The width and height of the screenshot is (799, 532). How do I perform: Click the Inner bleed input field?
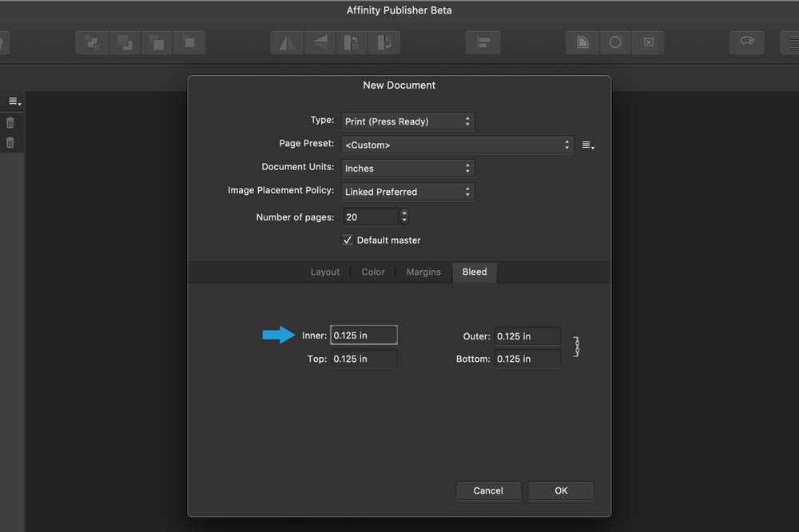(x=364, y=335)
